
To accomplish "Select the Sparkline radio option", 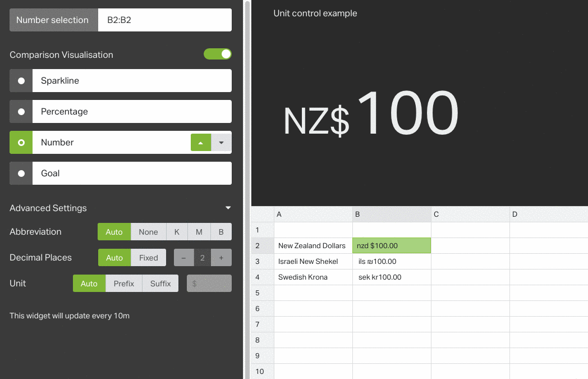I will pyautogui.click(x=21, y=81).
